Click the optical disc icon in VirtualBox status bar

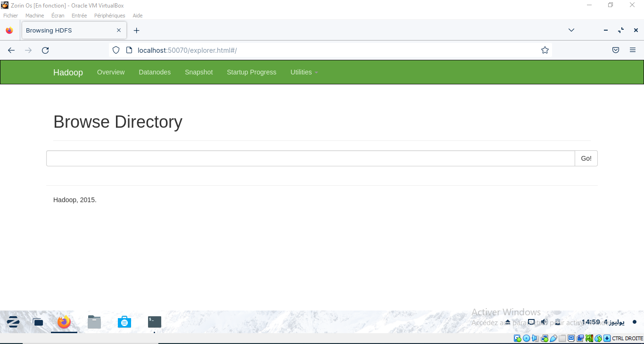click(x=526, y=338)
